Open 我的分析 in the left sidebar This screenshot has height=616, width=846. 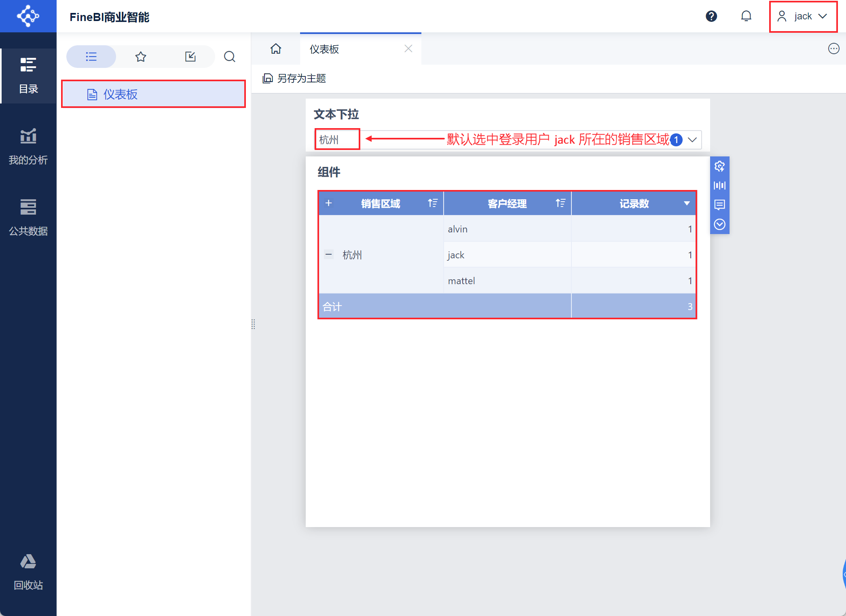coord(28,146)
